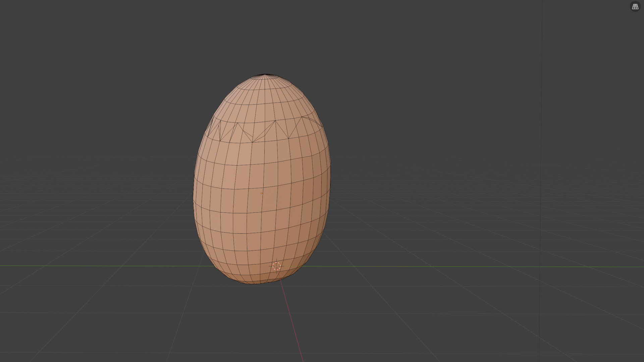Click the floor grid in the lower-left viewport
644x362 pixels.
coord(101,318)
